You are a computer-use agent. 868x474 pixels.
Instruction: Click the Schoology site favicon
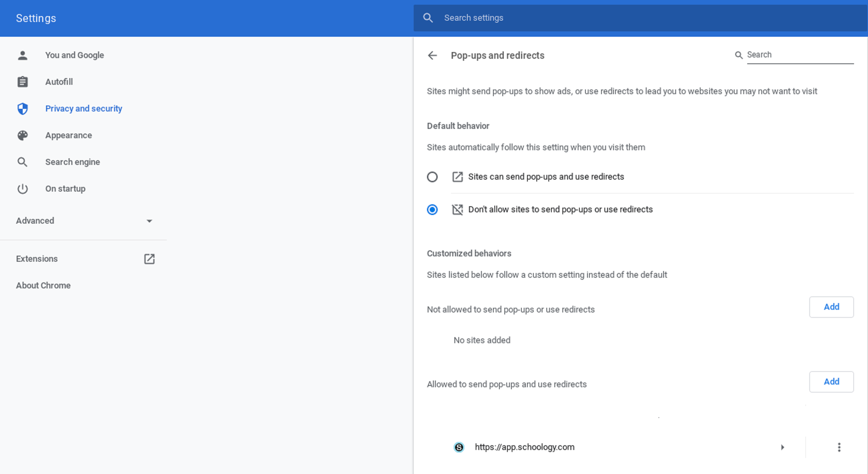click(x=459, y=447)
